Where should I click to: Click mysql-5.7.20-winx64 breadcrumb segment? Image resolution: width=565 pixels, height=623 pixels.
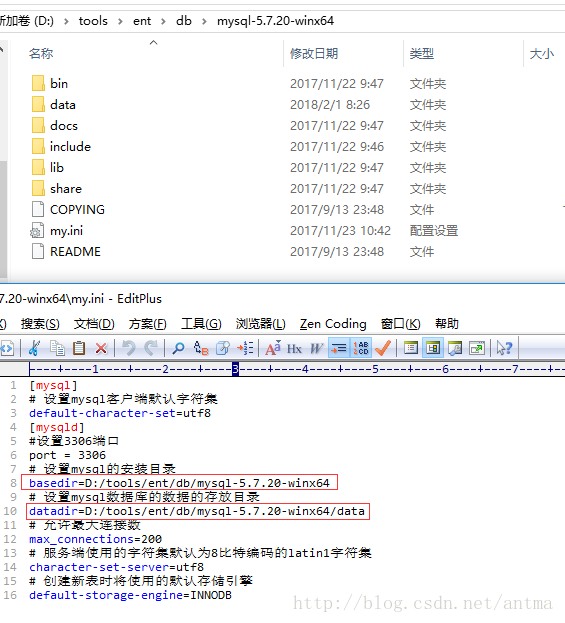(275, 21)
